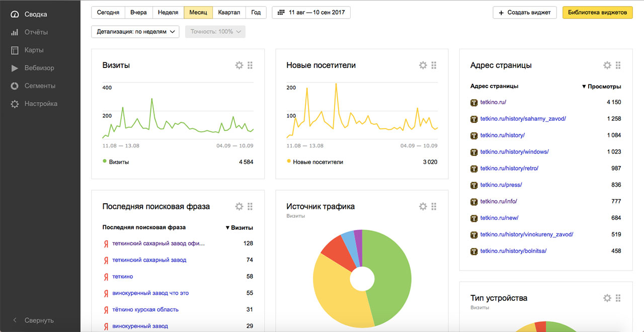Select the Вчера period tab
644x332 pixels.
(138, 12)
